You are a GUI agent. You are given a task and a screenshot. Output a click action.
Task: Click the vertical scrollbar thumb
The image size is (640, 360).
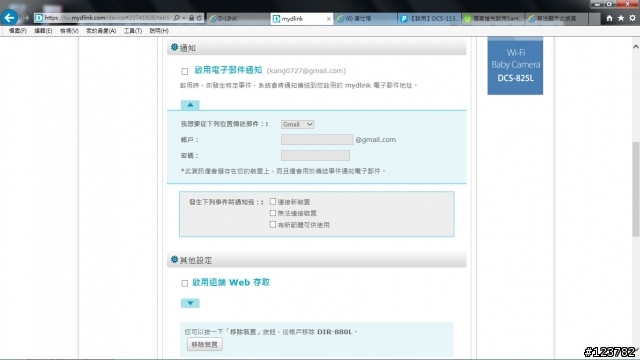click(636, 189)
